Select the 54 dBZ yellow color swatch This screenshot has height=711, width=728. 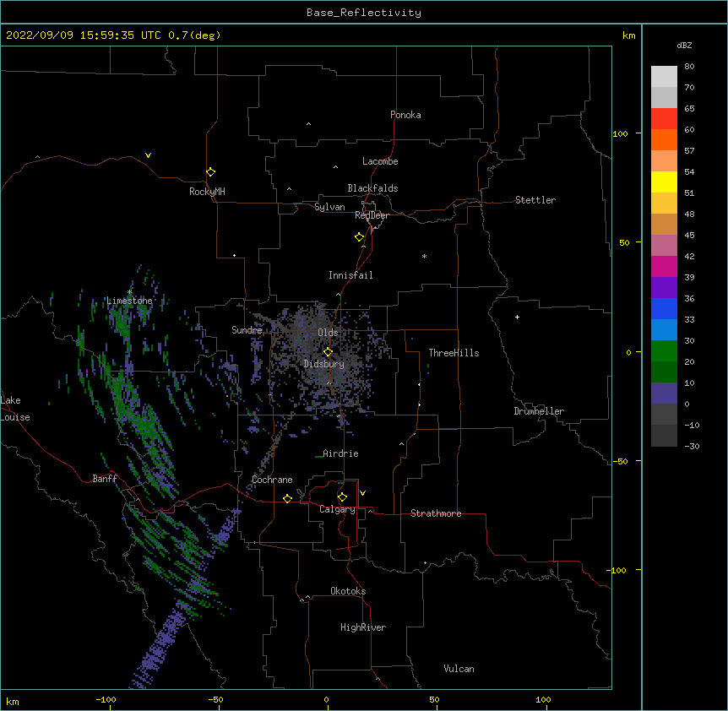click(664, 182)
